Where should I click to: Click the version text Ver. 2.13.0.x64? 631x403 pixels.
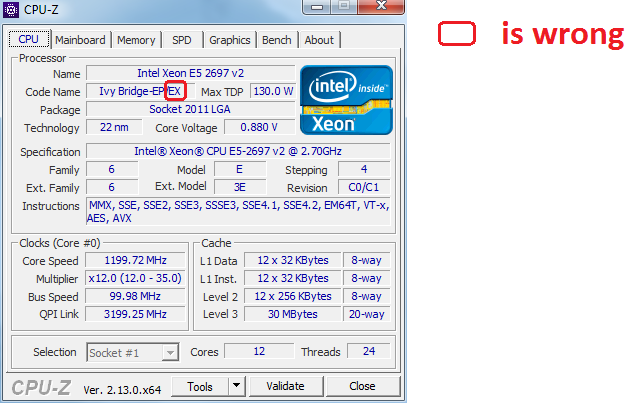122,390
